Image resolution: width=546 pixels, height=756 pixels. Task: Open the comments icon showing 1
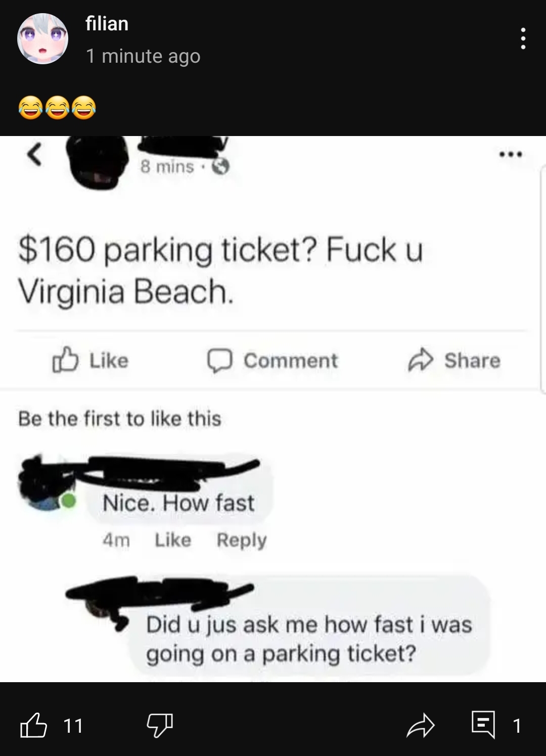point(483,725)
